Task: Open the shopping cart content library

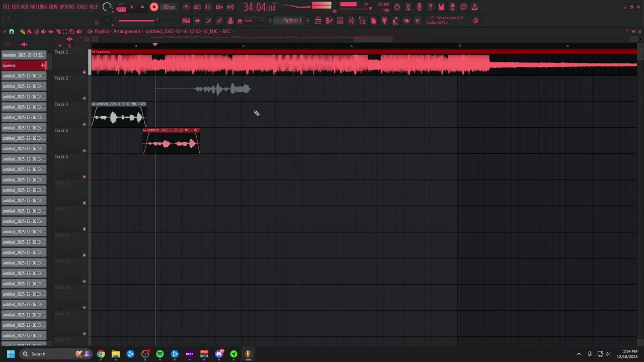Action: tap(417, 21)
